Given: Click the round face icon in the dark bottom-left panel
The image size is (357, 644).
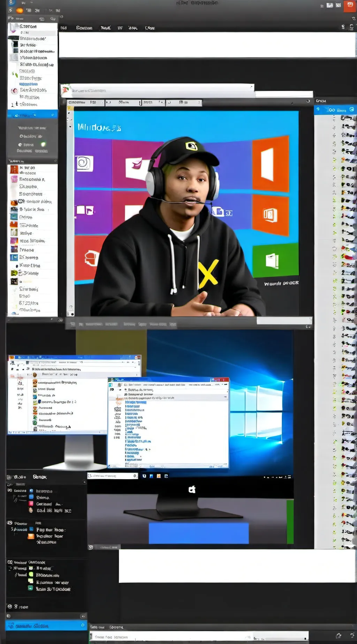Looking at the screenshot, I should [x=31, y=510].
